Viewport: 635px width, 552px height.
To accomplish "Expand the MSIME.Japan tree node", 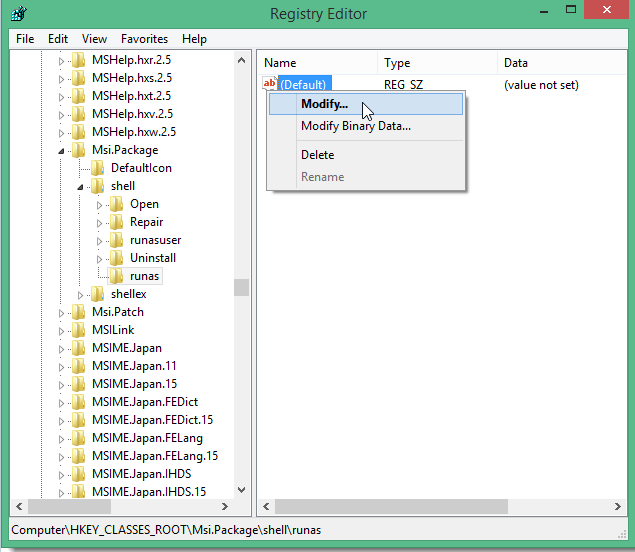I will pyautogui.click(x=62, y=348).
